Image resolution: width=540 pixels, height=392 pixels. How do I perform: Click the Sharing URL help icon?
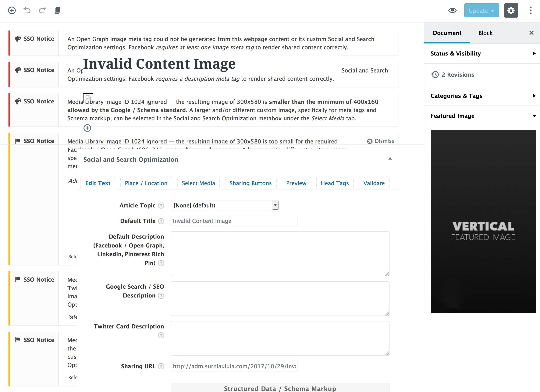tap(161, 366)
